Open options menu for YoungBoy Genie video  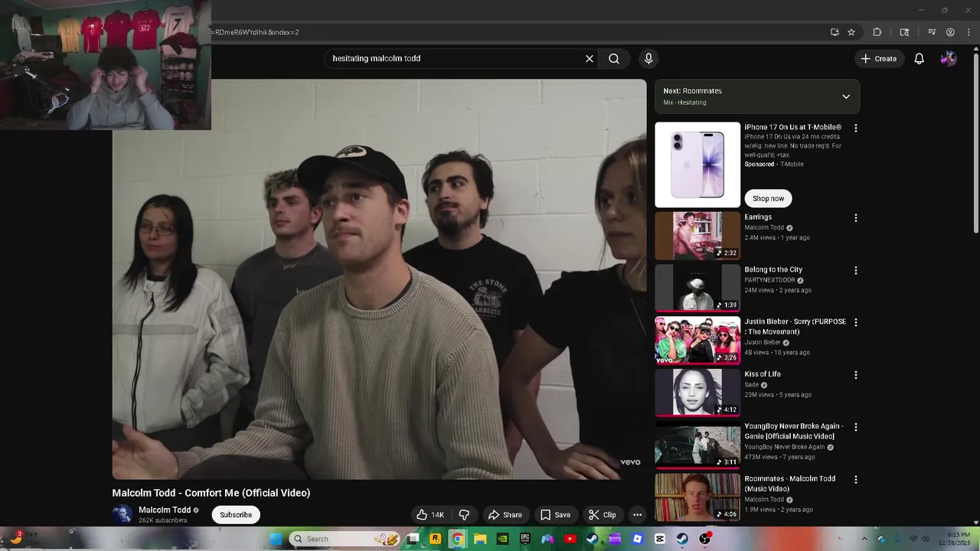pyautogui.click(x=856, y=427)
